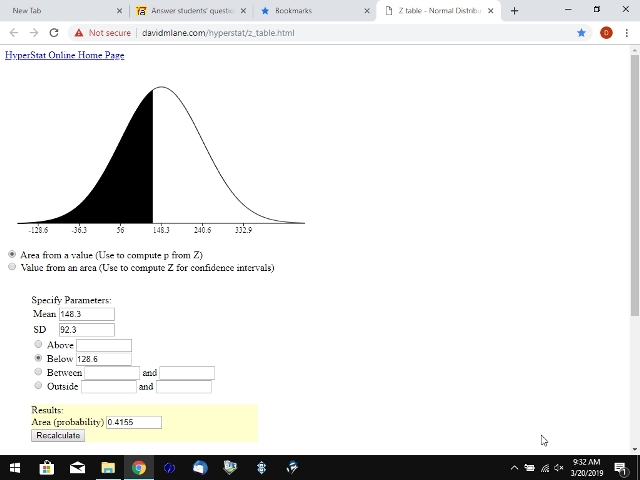640x480 pixels.
Task: Click the Above value input field
Action: click(x=104, y=345)
